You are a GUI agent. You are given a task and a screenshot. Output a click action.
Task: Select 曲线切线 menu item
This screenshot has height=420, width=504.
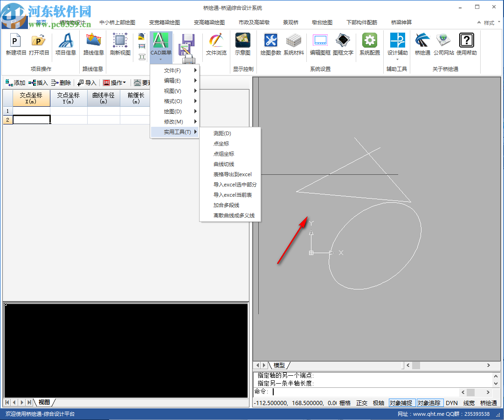coord(230,164)
